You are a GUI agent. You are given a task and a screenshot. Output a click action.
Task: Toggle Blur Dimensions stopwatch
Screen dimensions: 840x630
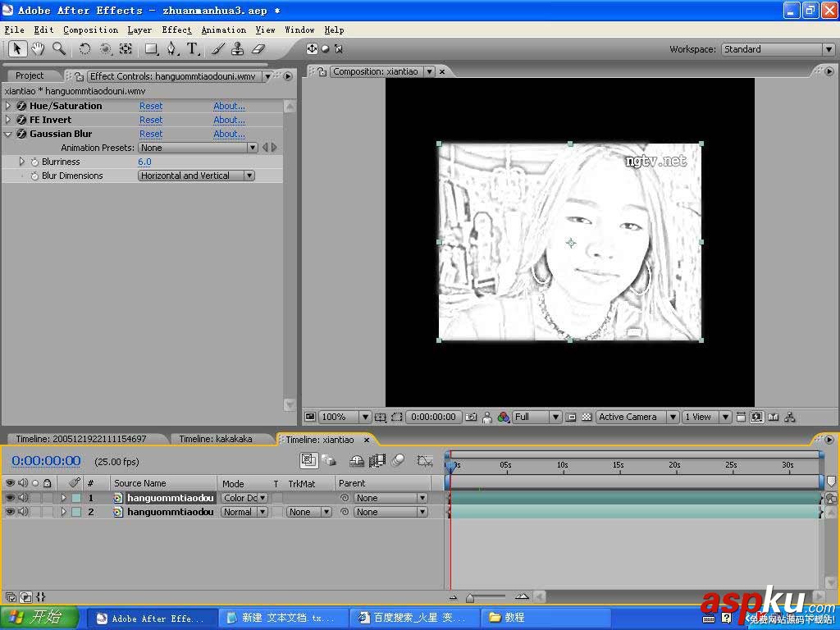pyautogui.click(x=34, y=176)
